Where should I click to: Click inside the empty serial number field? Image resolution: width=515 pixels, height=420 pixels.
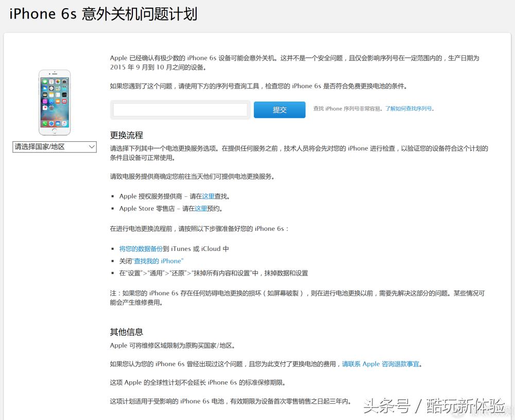coord(180,109)
